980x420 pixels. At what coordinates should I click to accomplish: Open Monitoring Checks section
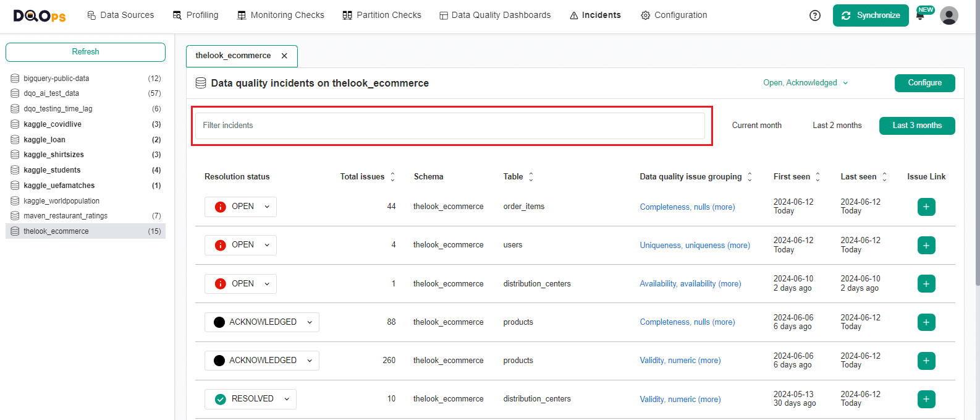(x=281, y=15)
